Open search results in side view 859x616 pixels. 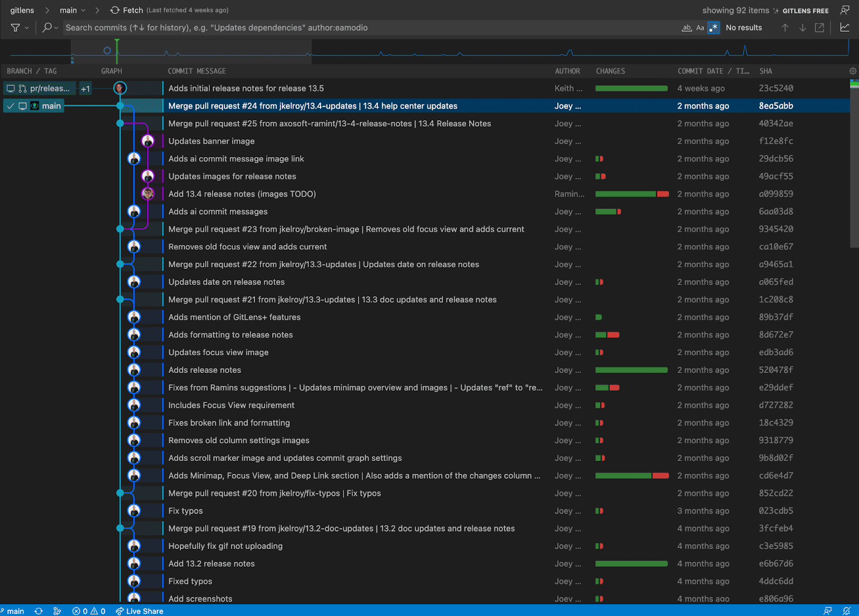pos(819,27)
